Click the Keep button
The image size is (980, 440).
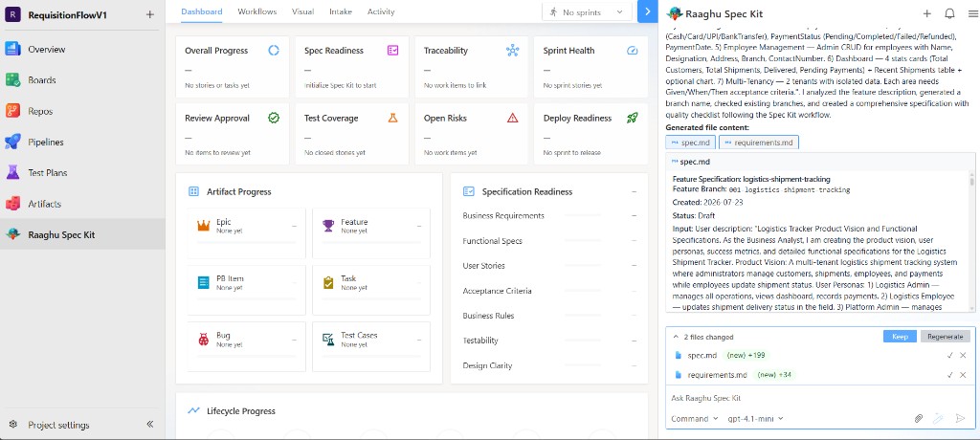click(900, 337)
